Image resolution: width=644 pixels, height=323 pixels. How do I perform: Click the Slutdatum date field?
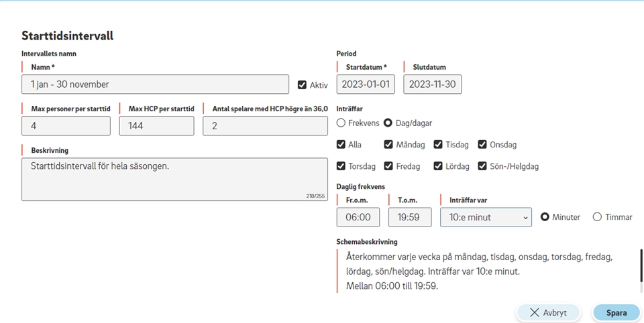coord(433,84)
